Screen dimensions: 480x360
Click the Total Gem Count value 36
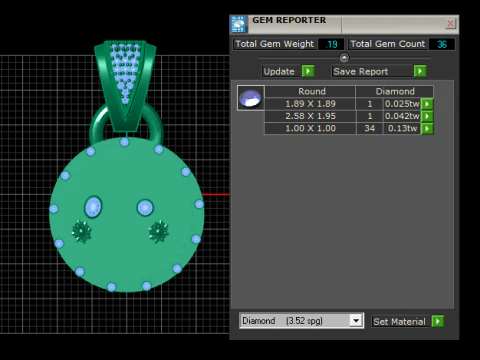point(442,44)
